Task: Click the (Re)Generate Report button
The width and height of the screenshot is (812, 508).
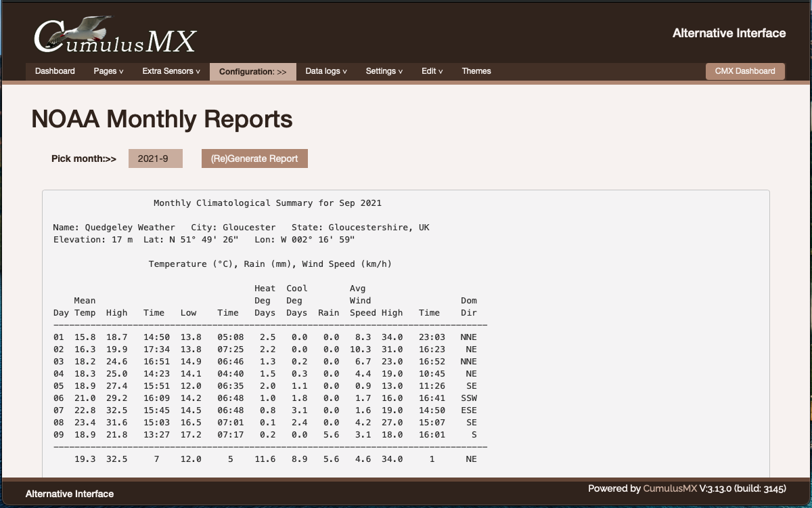Action: point(254,158)
